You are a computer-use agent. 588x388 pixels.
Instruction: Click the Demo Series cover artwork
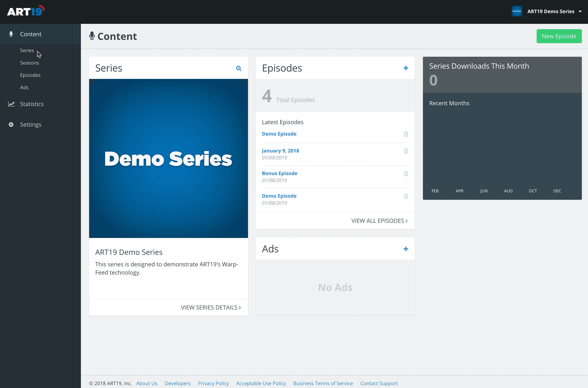coord(168,158)
